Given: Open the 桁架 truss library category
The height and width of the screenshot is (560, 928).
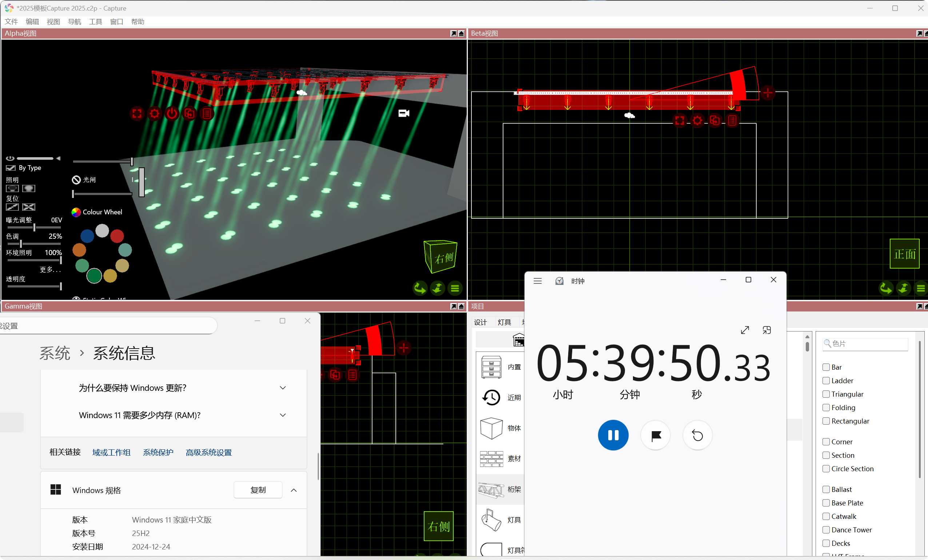Looking at the screenshot, I should pyautogui.click(x=501, y=489).
